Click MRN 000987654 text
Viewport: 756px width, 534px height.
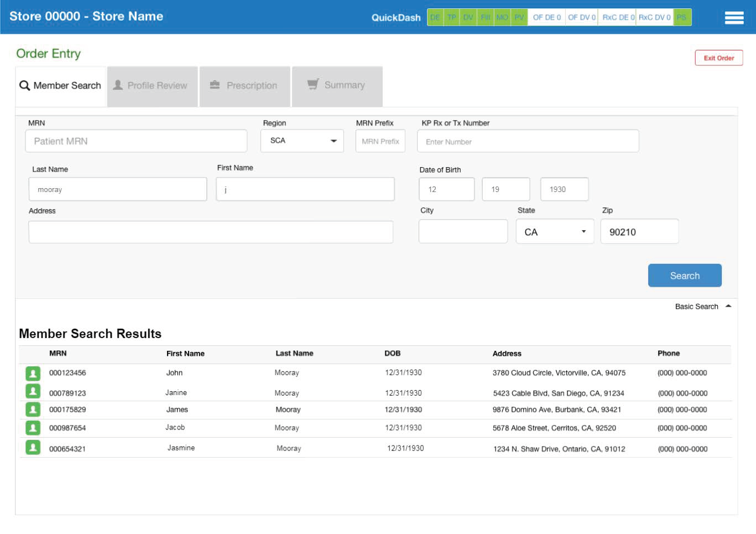(67, 428)
